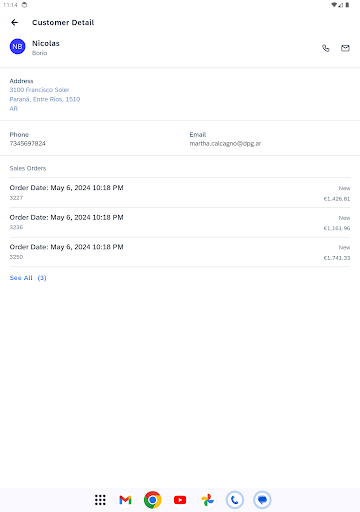
Task: Tap See All (3) sales orders
Action: pyautogui.click(x=28, y=278)
